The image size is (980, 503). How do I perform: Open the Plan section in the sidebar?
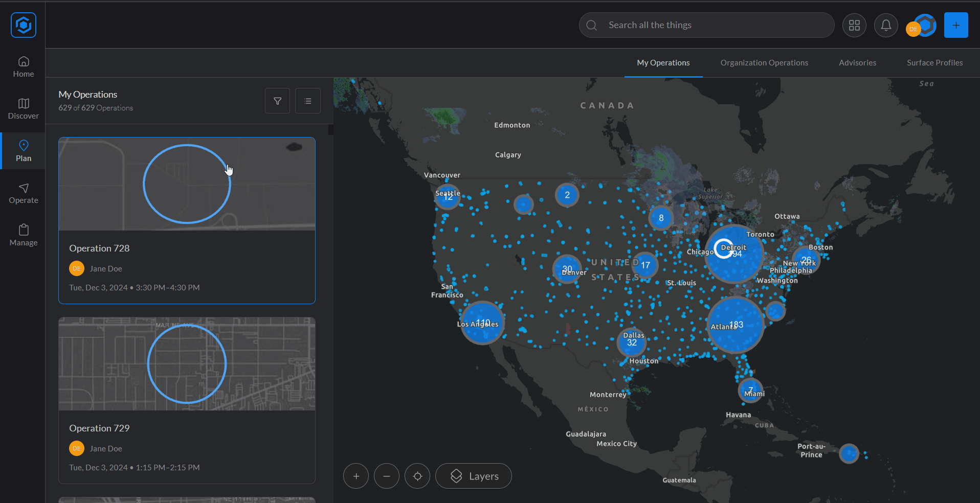23,150
